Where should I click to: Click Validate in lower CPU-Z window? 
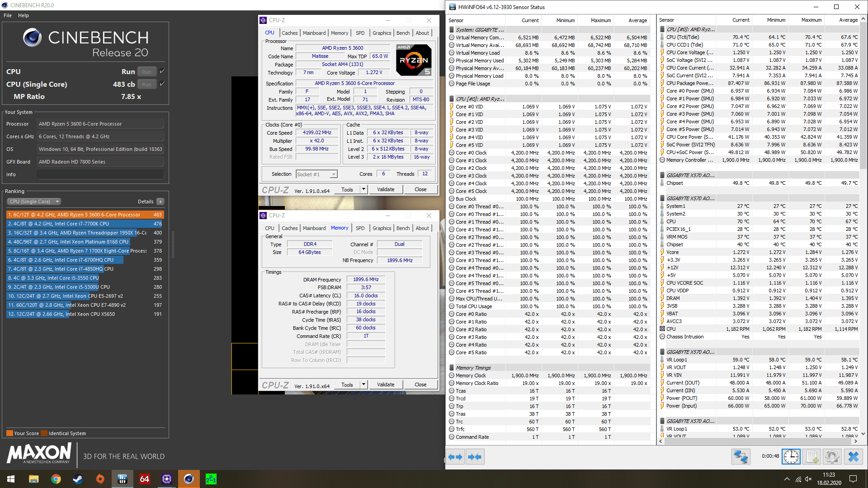386,385
